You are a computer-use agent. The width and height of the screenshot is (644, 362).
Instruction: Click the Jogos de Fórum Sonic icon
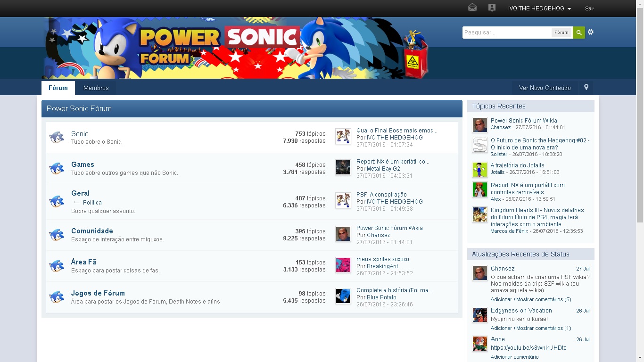(x=57, y=297)
